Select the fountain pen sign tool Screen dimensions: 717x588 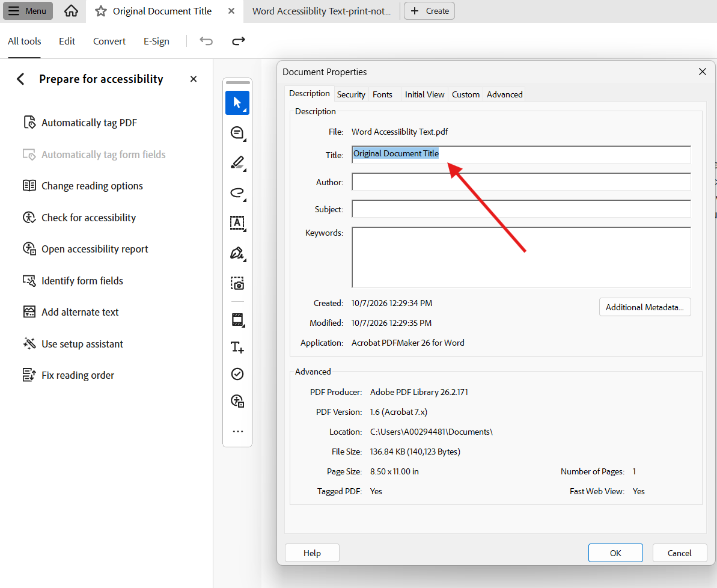pos(237,254)
